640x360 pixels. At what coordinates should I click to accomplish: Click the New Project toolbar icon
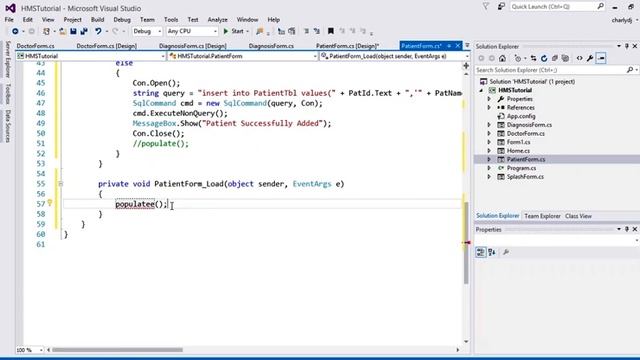[47, 31]
